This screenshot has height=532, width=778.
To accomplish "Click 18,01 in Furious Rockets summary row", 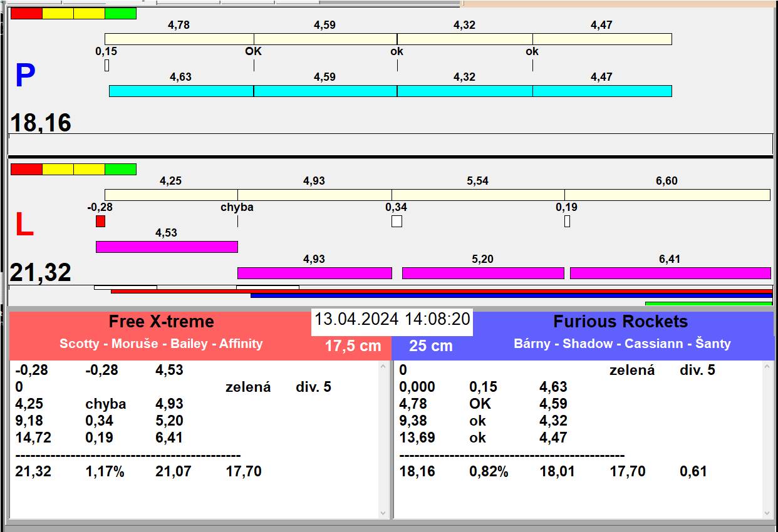I will pyautogui.click(x=558, y=471).
